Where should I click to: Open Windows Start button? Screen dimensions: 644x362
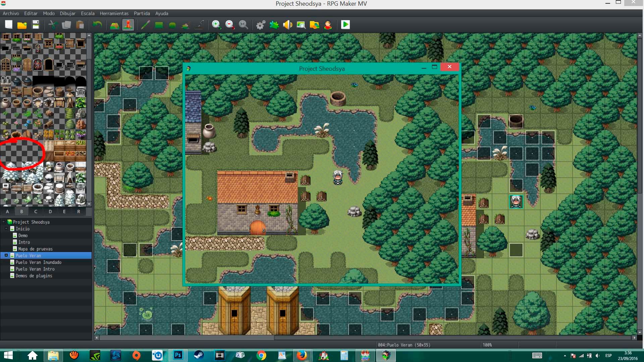tap(8, 355)
